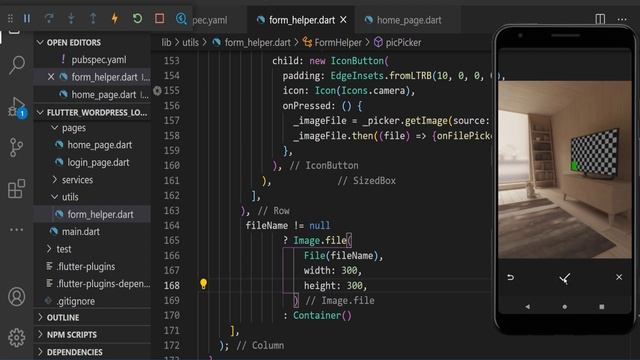Grab the debug toolbar drag handle
The image size is (640, 360).
pyautogui.click(x=10, y=18)
